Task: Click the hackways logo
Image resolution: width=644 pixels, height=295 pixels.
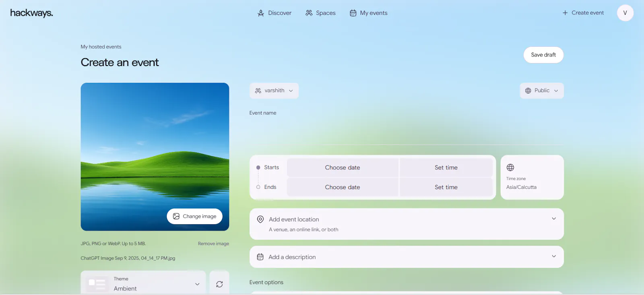Action: (31, 13)
